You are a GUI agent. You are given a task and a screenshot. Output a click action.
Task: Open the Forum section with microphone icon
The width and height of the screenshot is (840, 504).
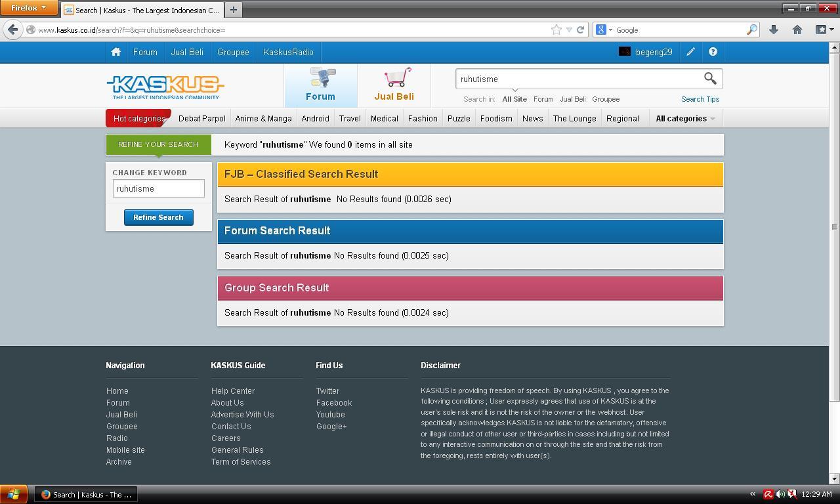click(321, 85)
